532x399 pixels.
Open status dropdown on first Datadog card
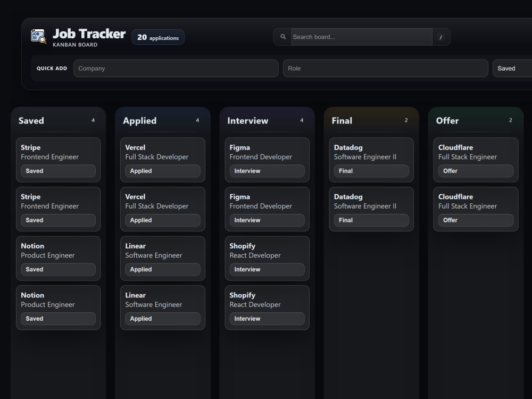click(371, 171)
